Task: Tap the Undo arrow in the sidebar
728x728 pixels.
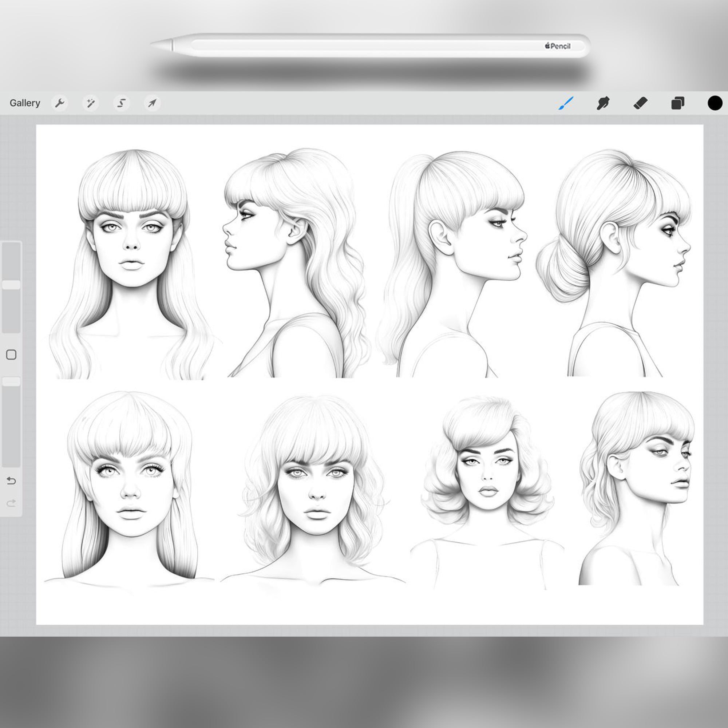Action: [11, 481]
